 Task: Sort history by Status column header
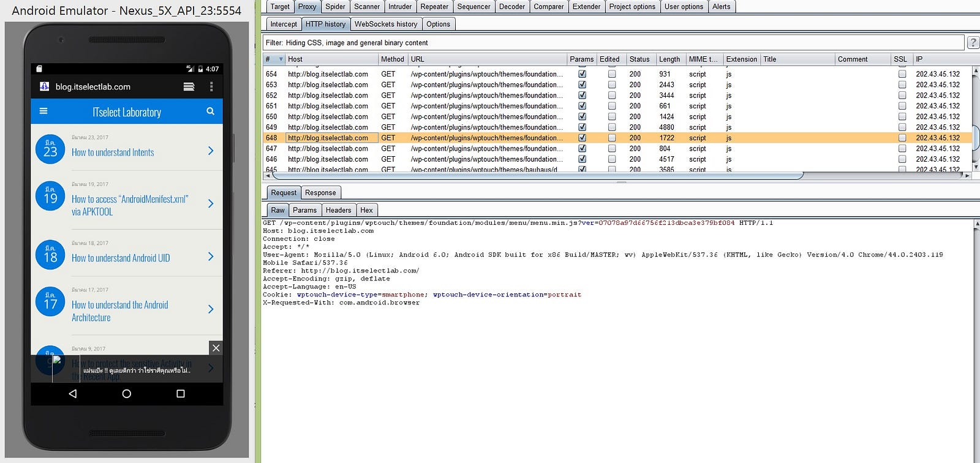click(x=641, y=59)
